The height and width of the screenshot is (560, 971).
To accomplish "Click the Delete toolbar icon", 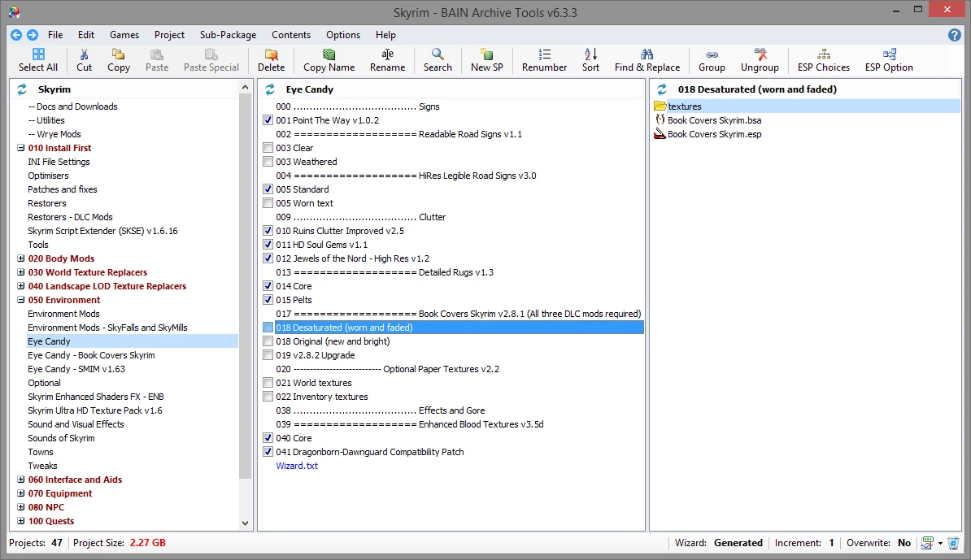I will coord(271,54).
